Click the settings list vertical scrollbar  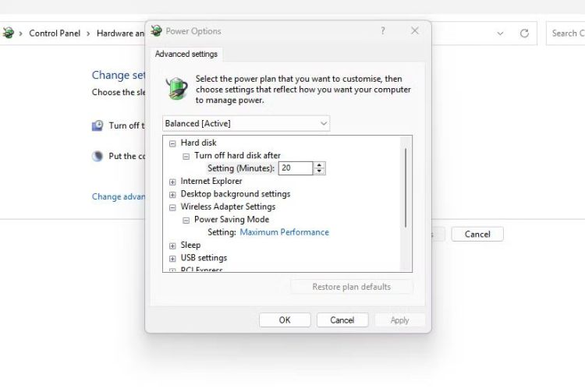point(406,187)
